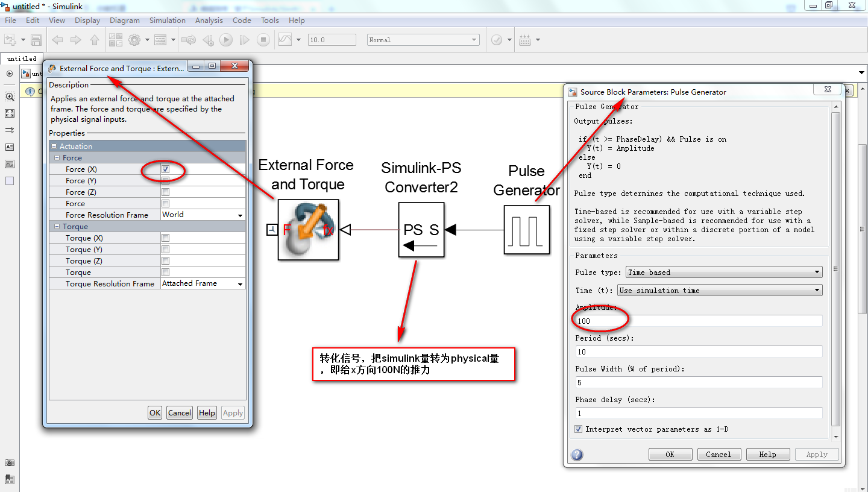Open the Analysis menu
Viewport: 868px width, 492px height.
(209, 20)
